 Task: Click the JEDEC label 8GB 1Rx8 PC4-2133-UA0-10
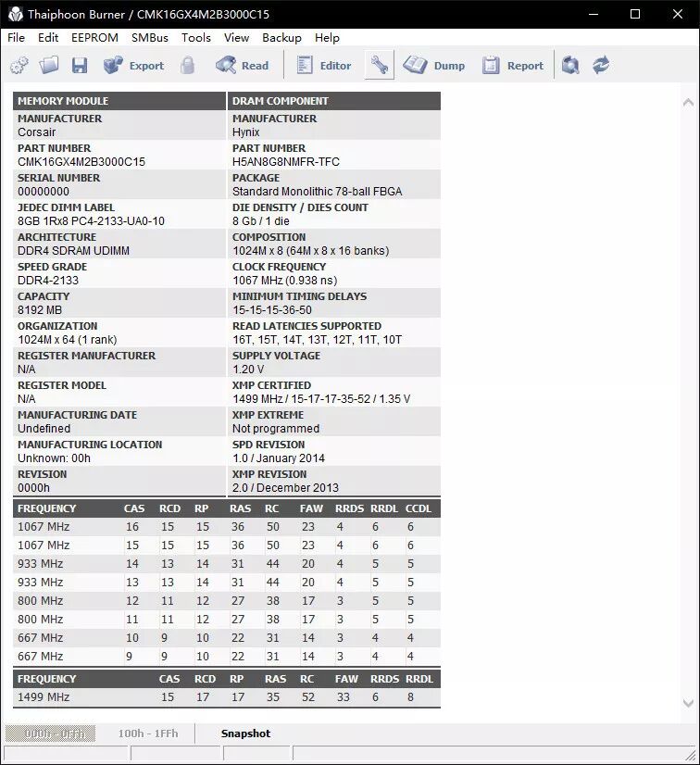(x=92, y=221)
